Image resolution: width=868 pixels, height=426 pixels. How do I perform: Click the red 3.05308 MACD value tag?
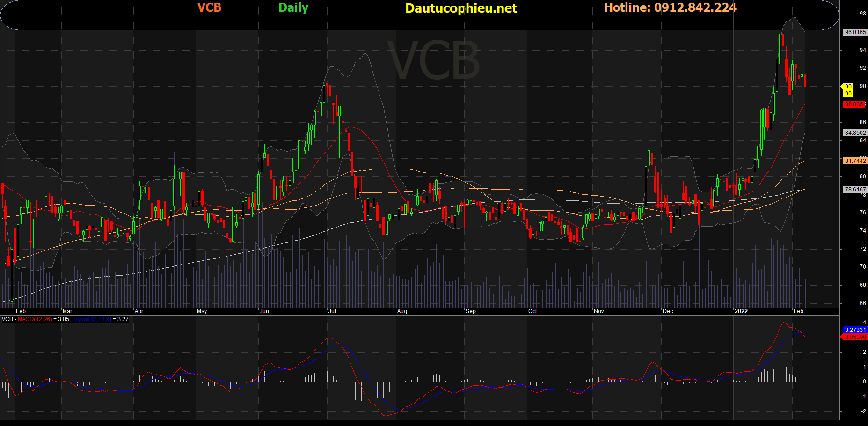click(x=855, y=337)
